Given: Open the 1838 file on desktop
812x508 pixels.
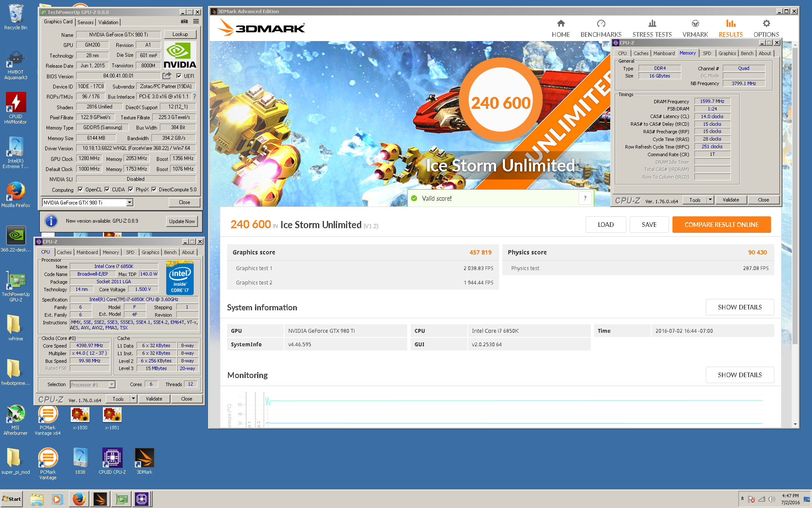Looking at the screenshot, I should click(x=80, y=461).
